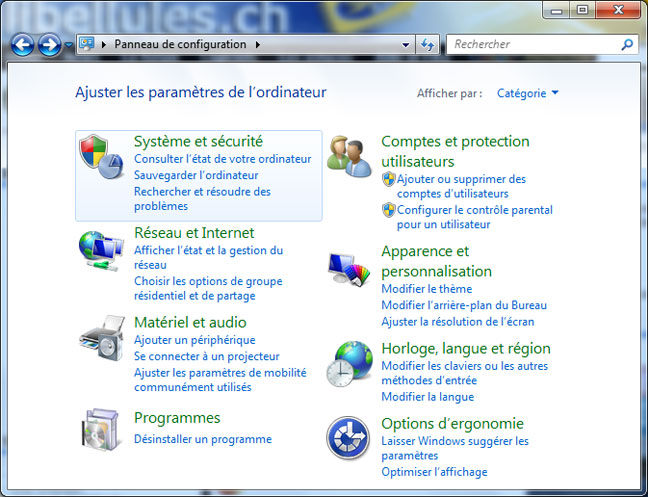Viewport: 648px width, 497px height.
Task: Click Ajouter un périphérique link
Action: 195,340
